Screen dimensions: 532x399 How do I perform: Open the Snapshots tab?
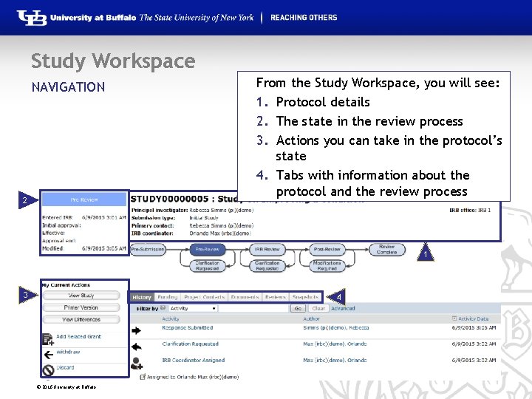point(305,297)
